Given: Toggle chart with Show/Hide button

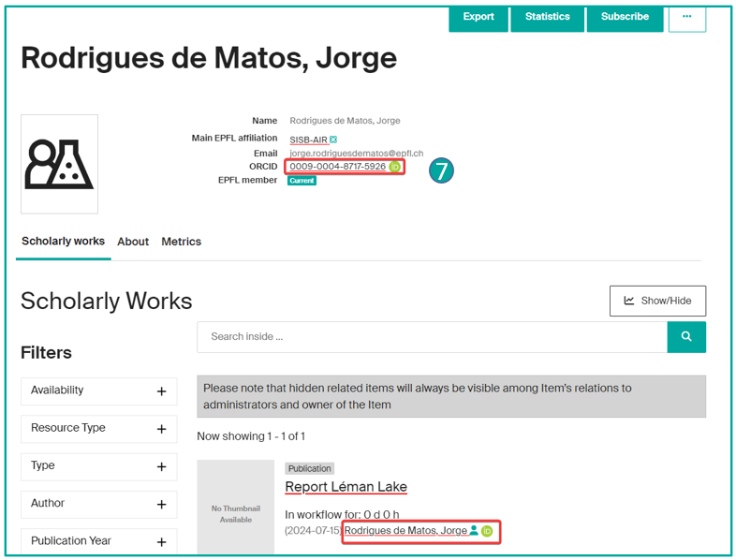Looking at the screenshot, I should (x=657, y=301).
